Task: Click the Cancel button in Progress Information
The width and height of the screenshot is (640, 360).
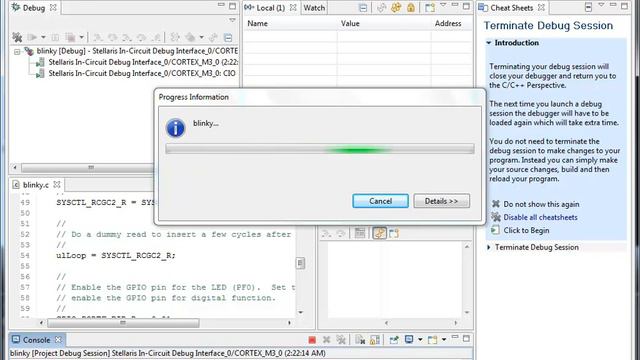Action: coord(380,201)
